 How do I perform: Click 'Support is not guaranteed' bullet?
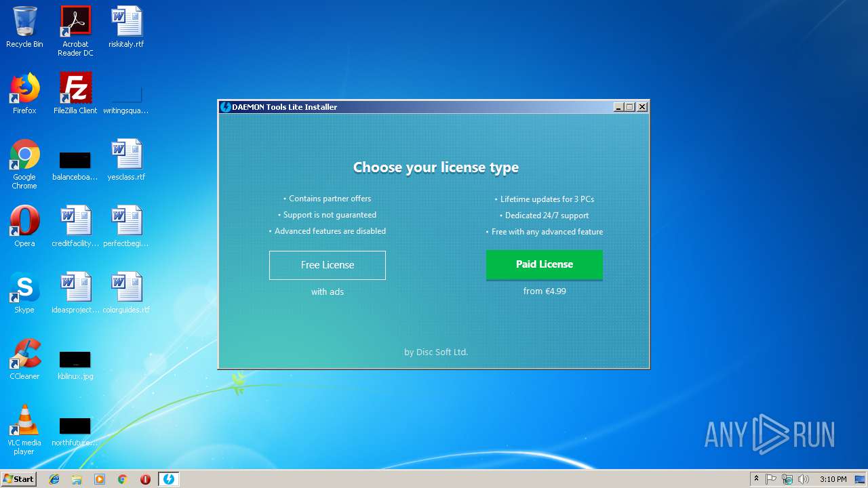(327, 215)
